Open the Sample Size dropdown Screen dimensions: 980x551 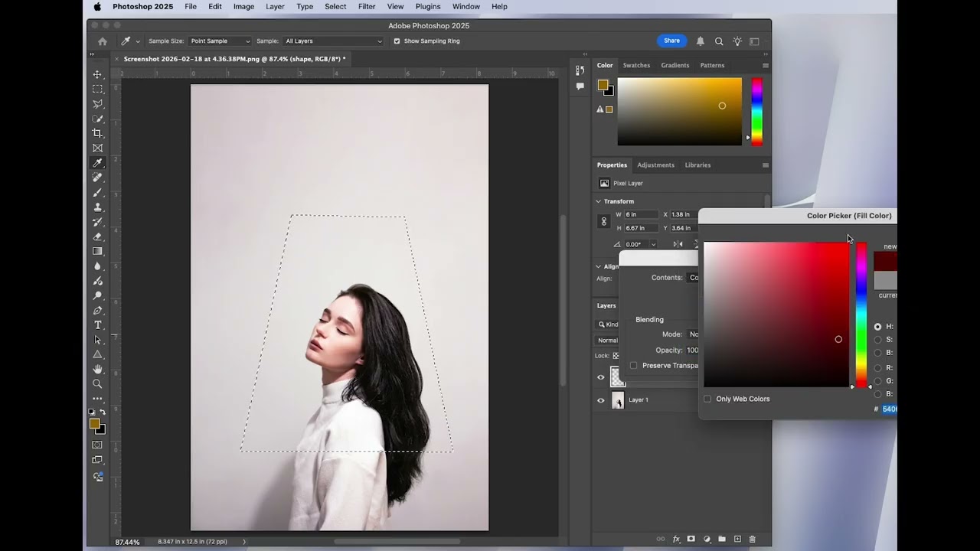coord(219,41)
